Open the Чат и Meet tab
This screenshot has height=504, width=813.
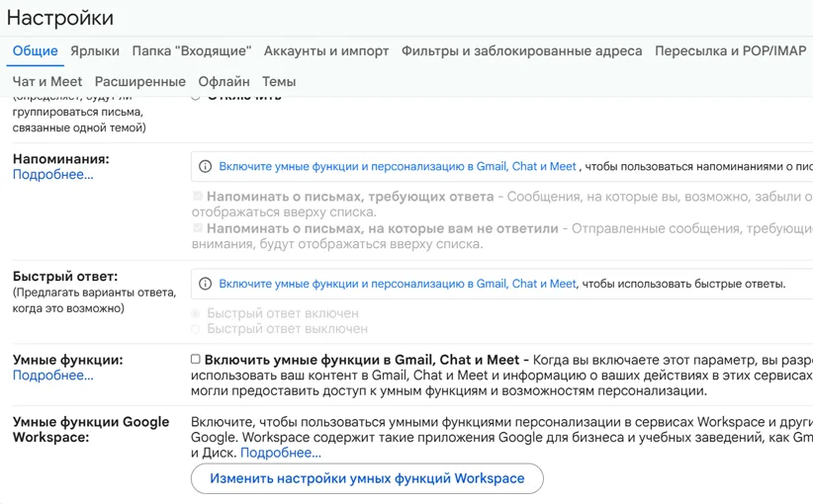(x=47, y=82)
